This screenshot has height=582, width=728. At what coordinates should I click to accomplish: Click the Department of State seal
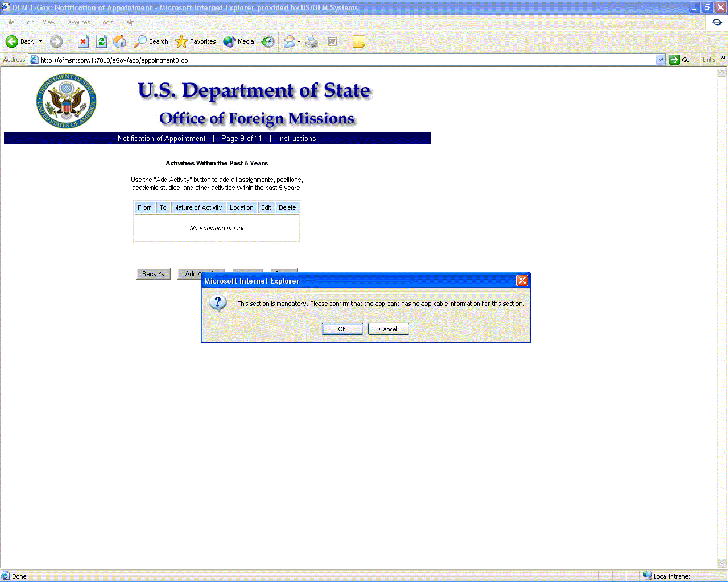coord(66,101)
